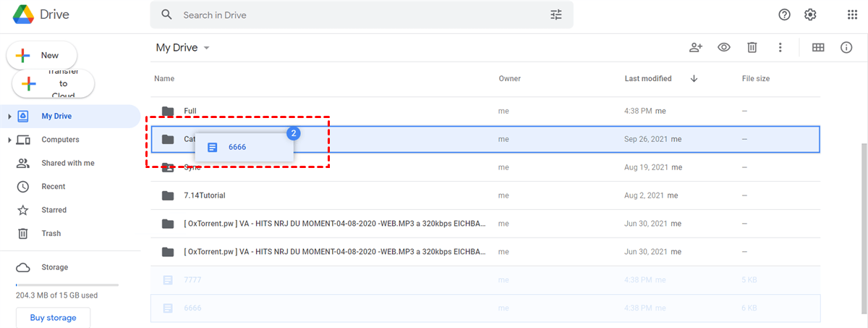The image size is (868, 328).
Task: Click the Buy storage button
Action: (53, 318)
